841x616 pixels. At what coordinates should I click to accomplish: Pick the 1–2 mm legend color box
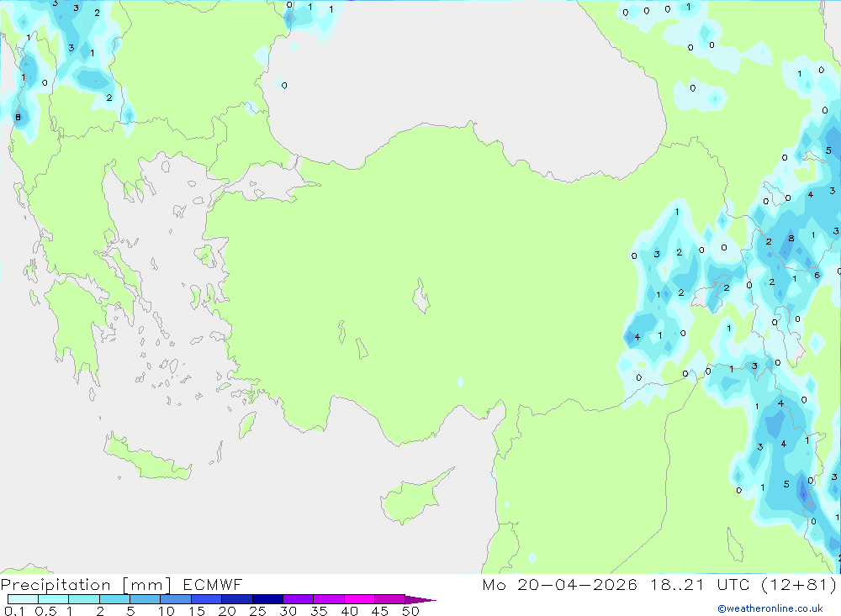[83, 599]
